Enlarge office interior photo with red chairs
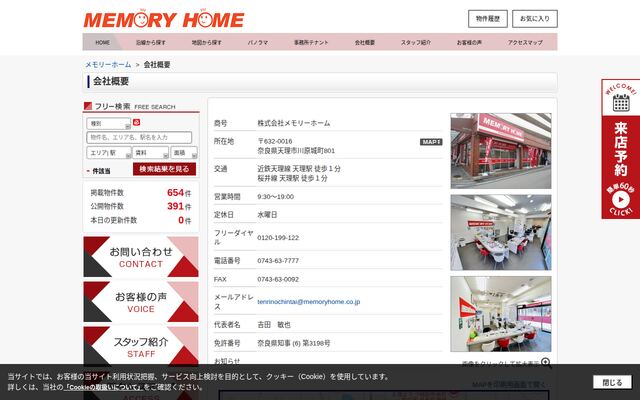This screenshot has height=400, width=640. point(501,232)
